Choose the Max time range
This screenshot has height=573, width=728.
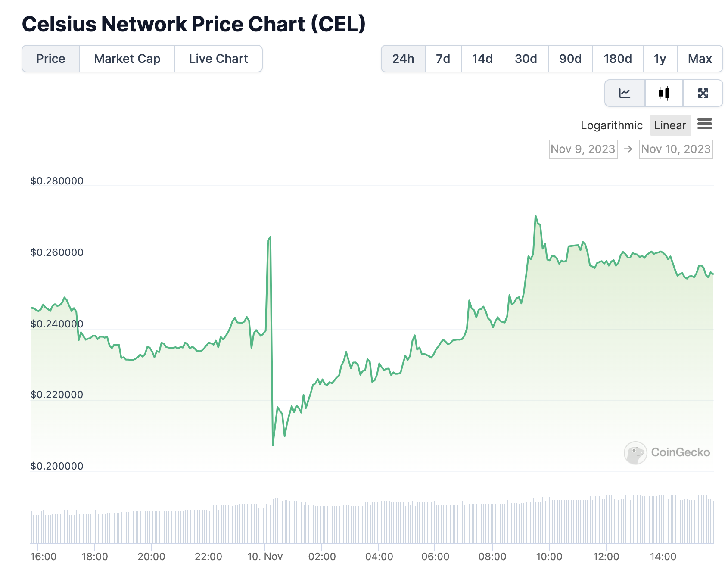pos(700,59)
